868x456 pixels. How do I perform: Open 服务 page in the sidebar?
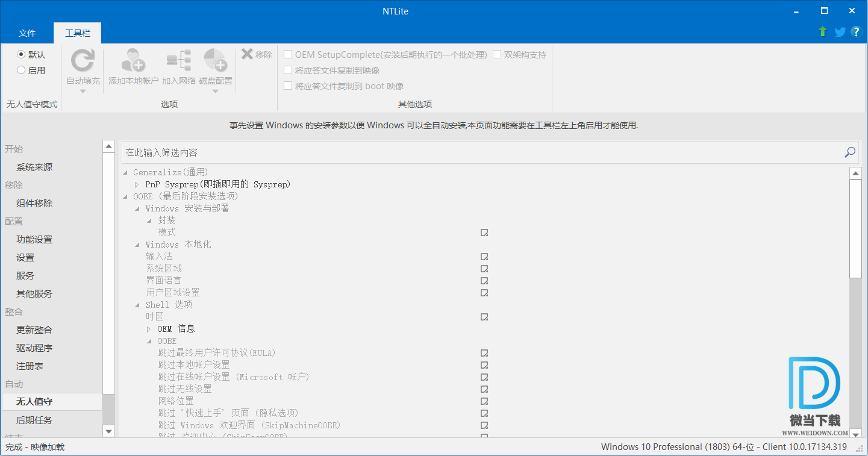click(x=25, y=275)
